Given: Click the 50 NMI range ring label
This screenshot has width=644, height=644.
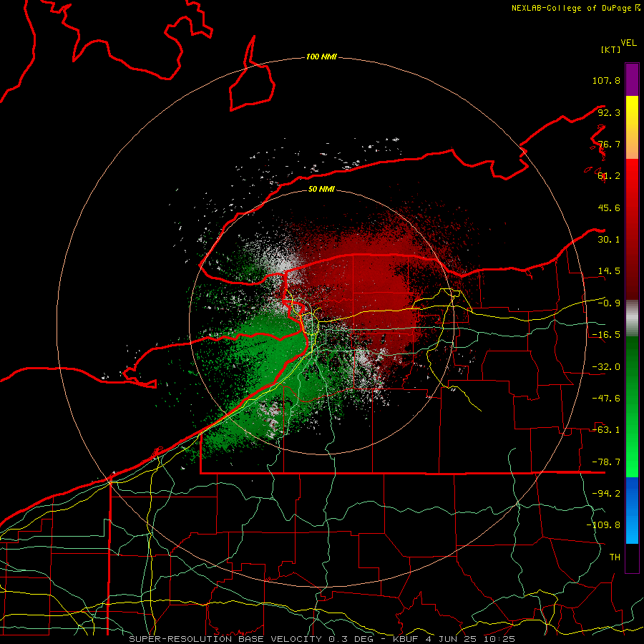Looking at the screenshot, I should click(321, 189).
